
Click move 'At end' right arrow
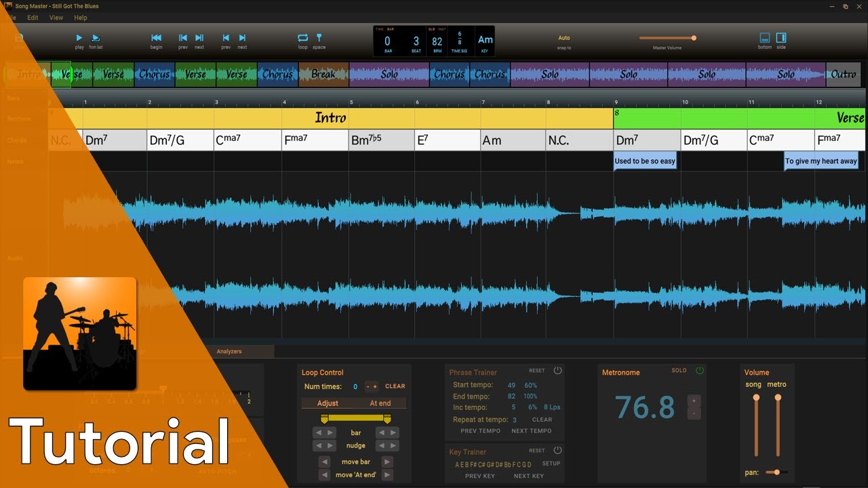[x=387, y=475]
